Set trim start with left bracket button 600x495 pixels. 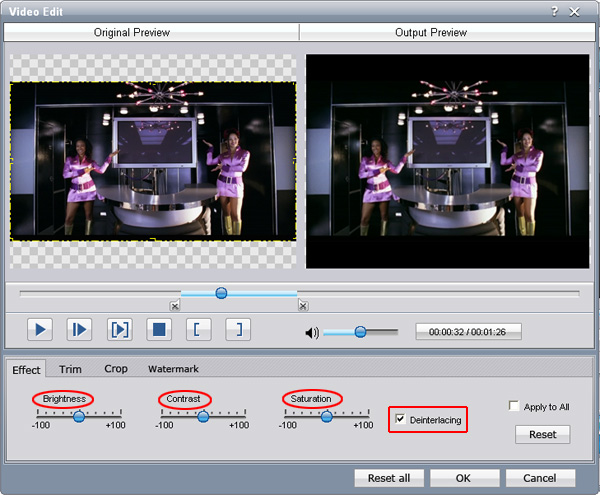click(x=199, y=329)
